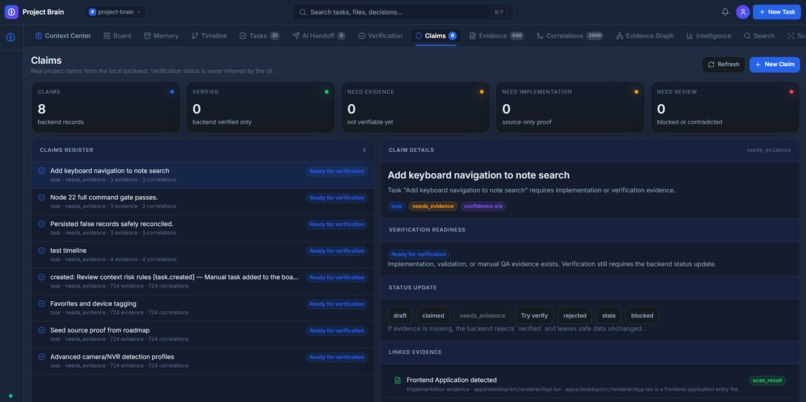Open Frontend Application detected evidence item

(x=590, y=384)
